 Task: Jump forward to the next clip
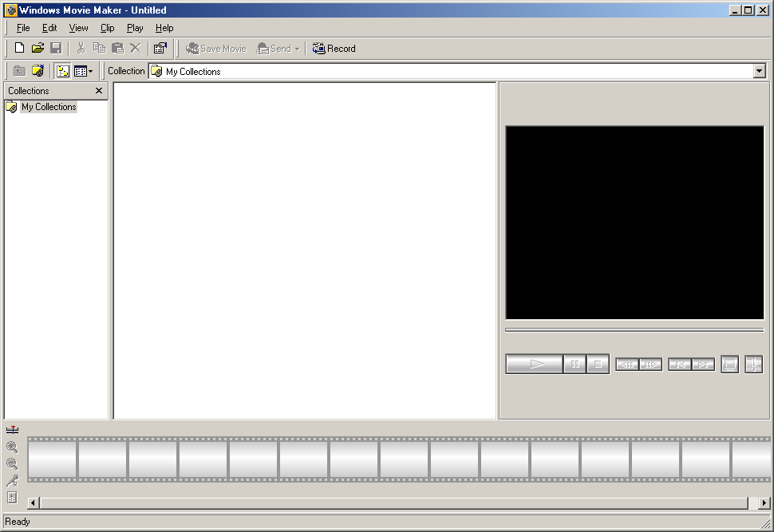tap(703, 365)
